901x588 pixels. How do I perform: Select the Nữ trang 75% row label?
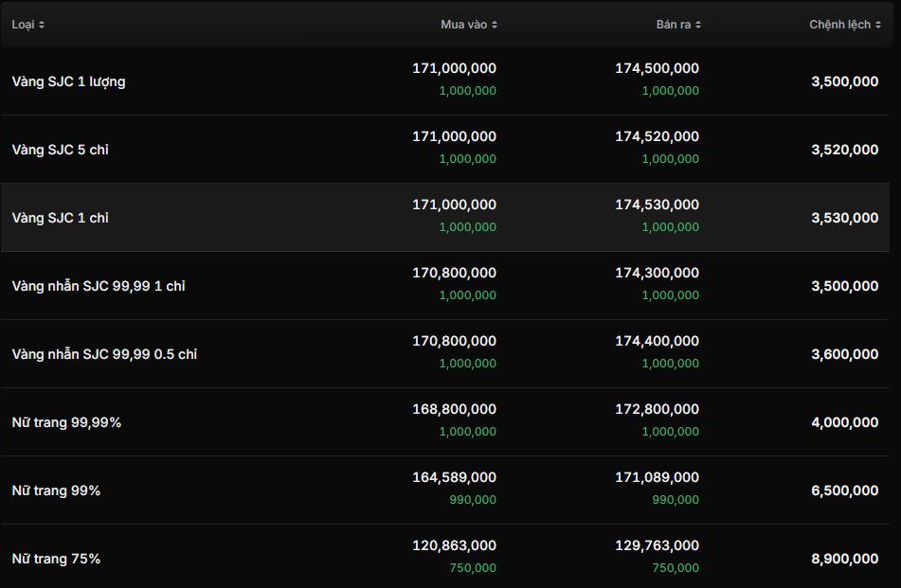coord(56,559)
